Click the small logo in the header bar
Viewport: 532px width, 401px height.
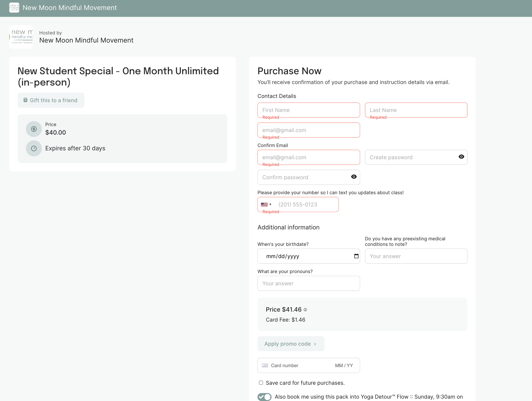(x=14, y=8)
